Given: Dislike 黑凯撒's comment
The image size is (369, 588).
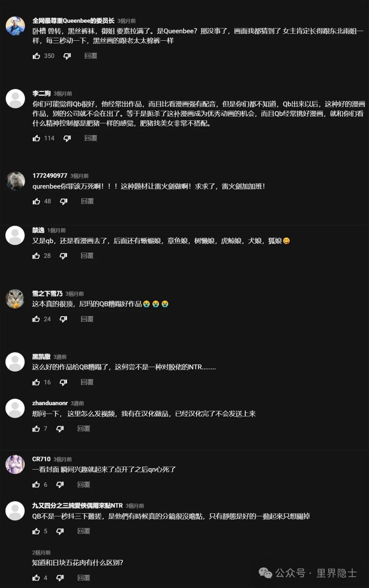Looking at the screenshot, I should coord(64,382).
